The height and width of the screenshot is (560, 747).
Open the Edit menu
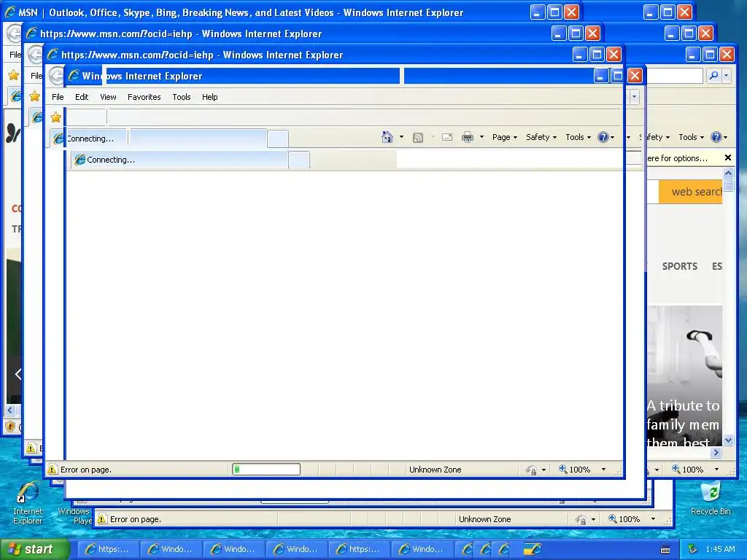[82, 97]
